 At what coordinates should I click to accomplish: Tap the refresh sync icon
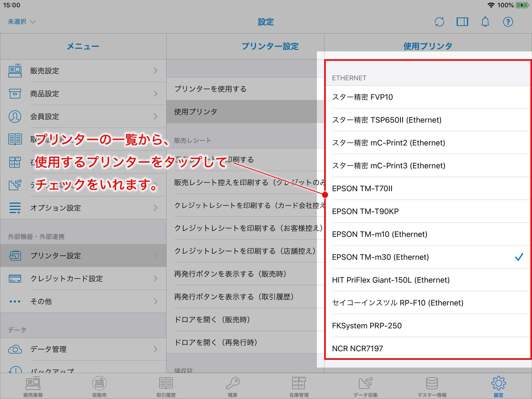click(439, 22)
